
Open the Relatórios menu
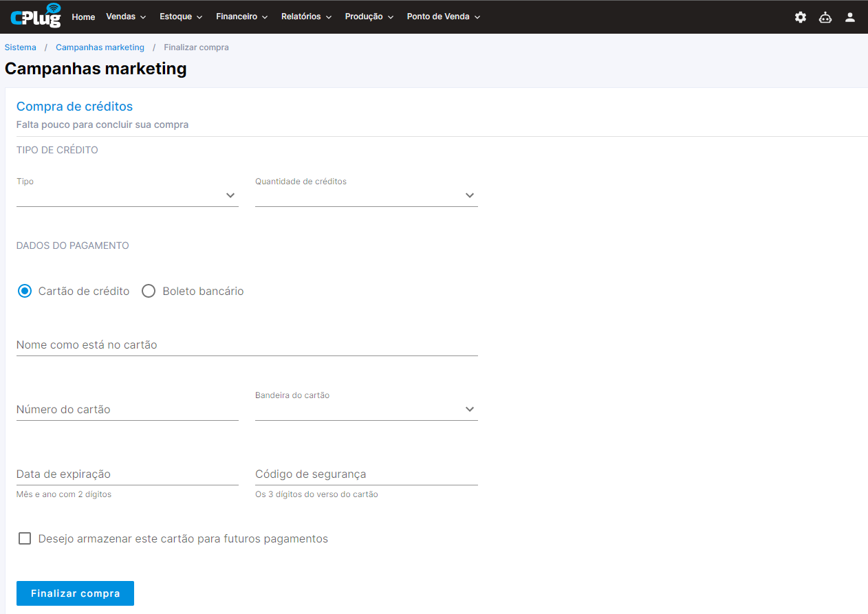[306, 17]
